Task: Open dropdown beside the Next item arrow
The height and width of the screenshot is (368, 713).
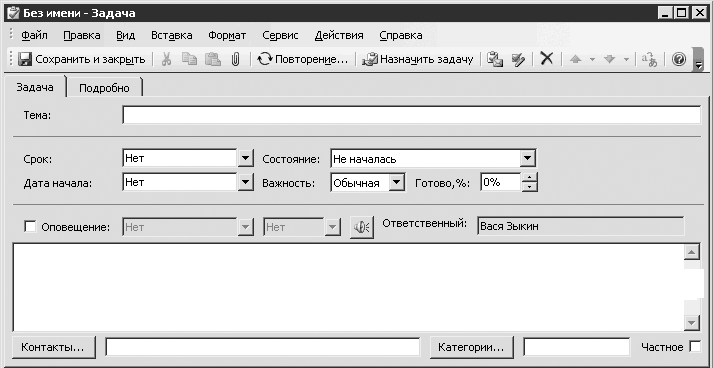Action: [626, 59]
